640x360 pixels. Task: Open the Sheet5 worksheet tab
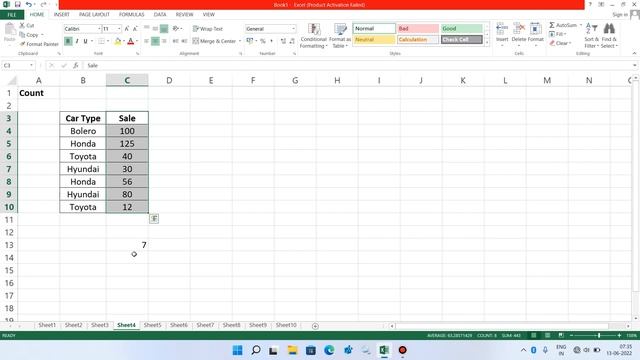click(x=152, y=325)
